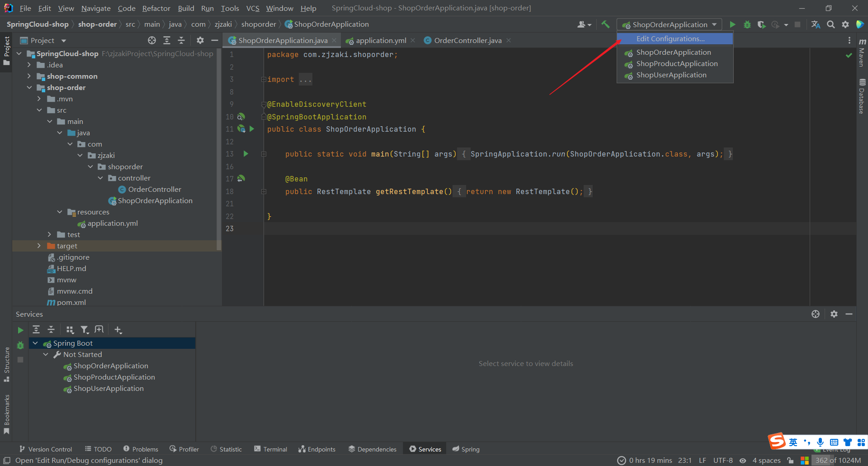The height and width of the screenshot is (466, 868).
Task: Open Project panel options via the gear icon
Action: click(200, 40)
